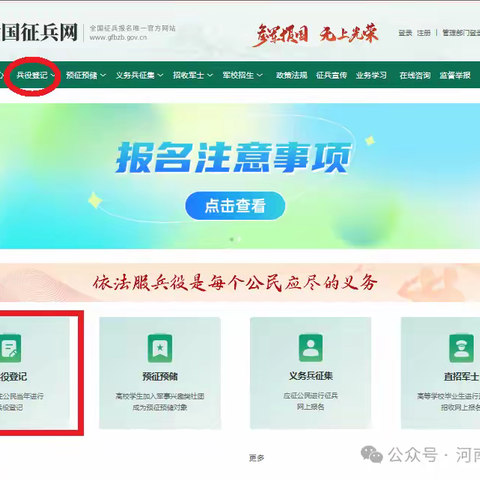This screenshot has height=480, width=480.
Task: Expand the 招收军士 dropdown chevron
Action: (x=210, y=75)
